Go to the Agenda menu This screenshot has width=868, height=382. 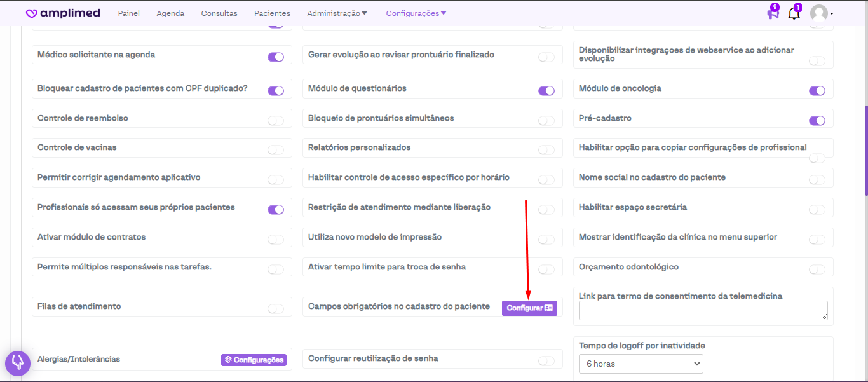pos(170,13)
